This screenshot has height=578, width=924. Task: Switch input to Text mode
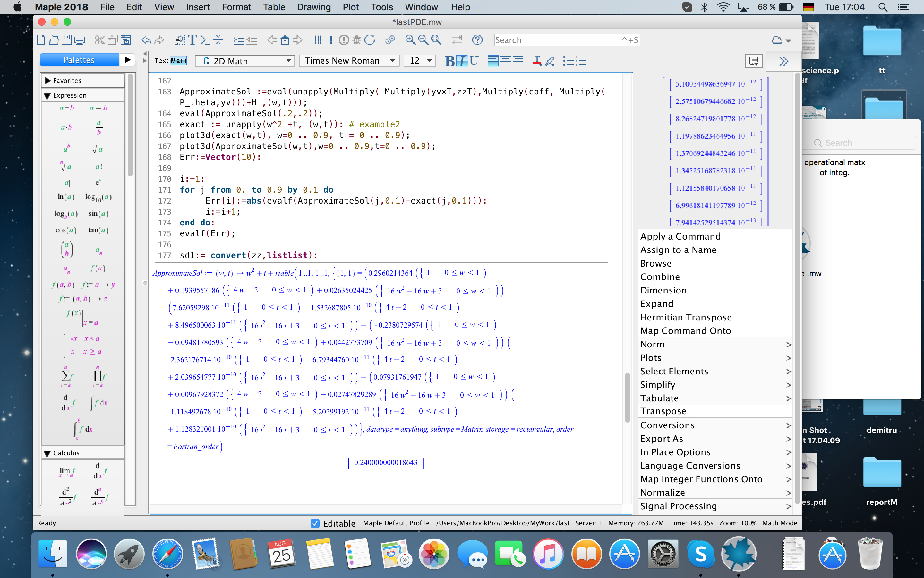161,60
